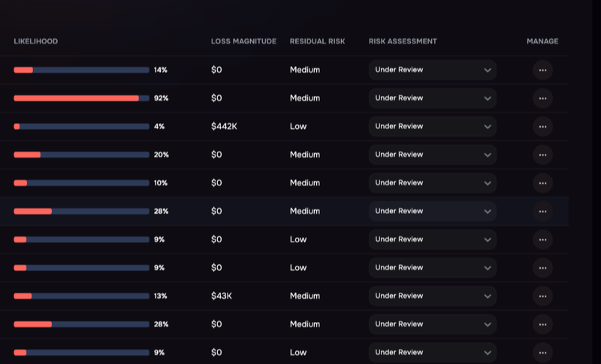Open risk assessment dropdown for the $43K row
Image resolution: width=601 pixels, height=364 pixels.
(x=433, y=296)
